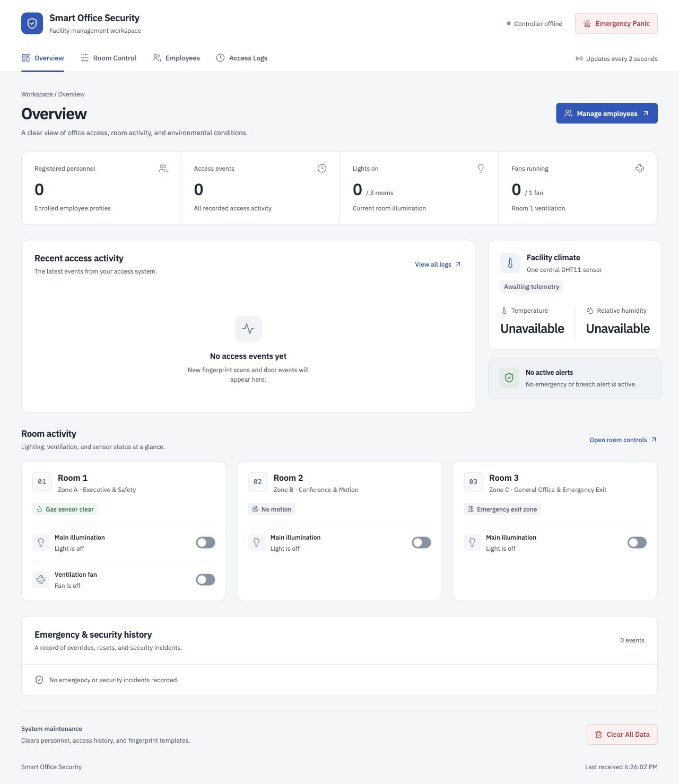Switch on Room 2 Main illumination
The image size is (679, 784).
tap(421, 543)
